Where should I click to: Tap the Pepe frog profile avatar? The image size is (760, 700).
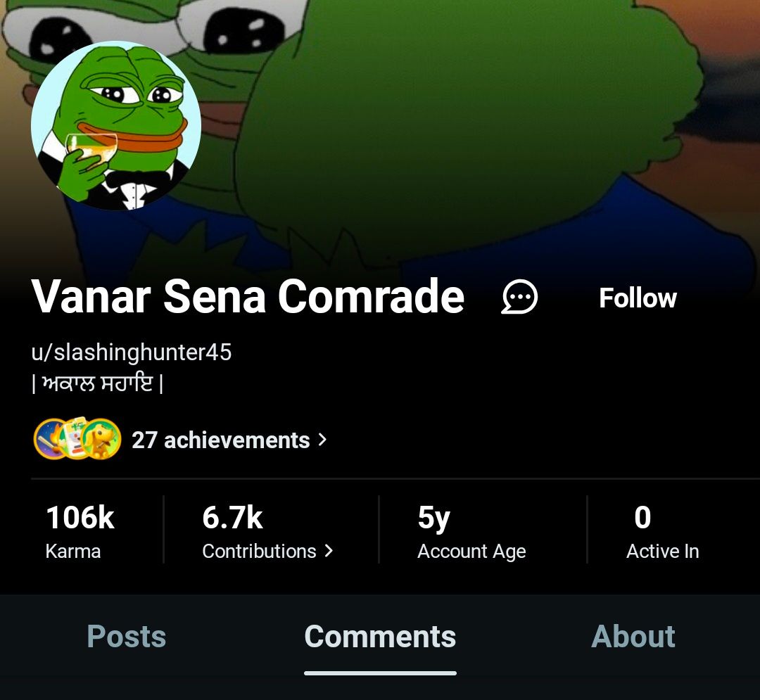tap(116, 125)
